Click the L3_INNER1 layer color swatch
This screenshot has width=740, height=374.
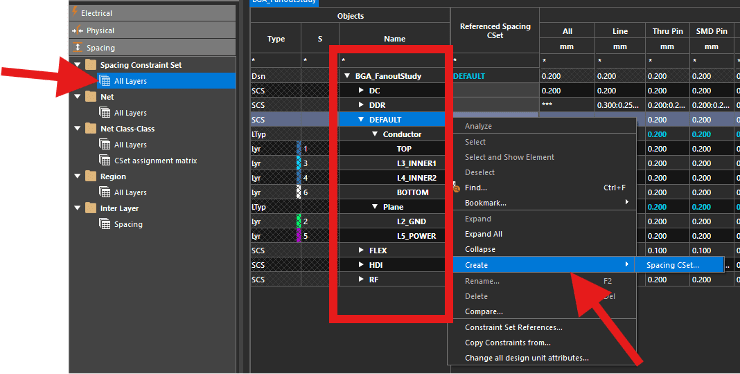pos(299,163)
